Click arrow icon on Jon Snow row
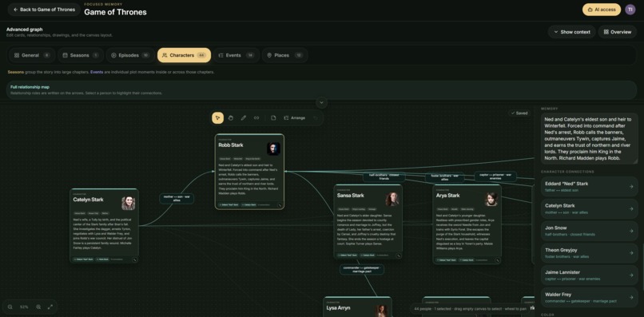 click(631, 232)
